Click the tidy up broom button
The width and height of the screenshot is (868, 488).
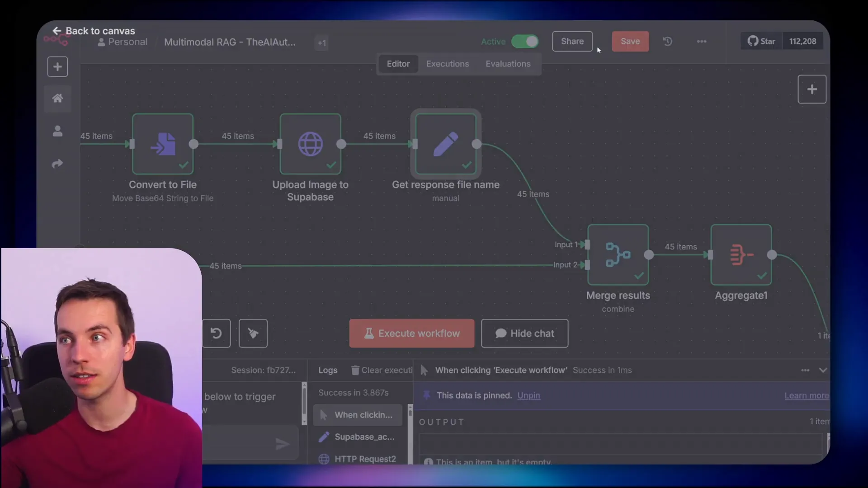[253, 333]
